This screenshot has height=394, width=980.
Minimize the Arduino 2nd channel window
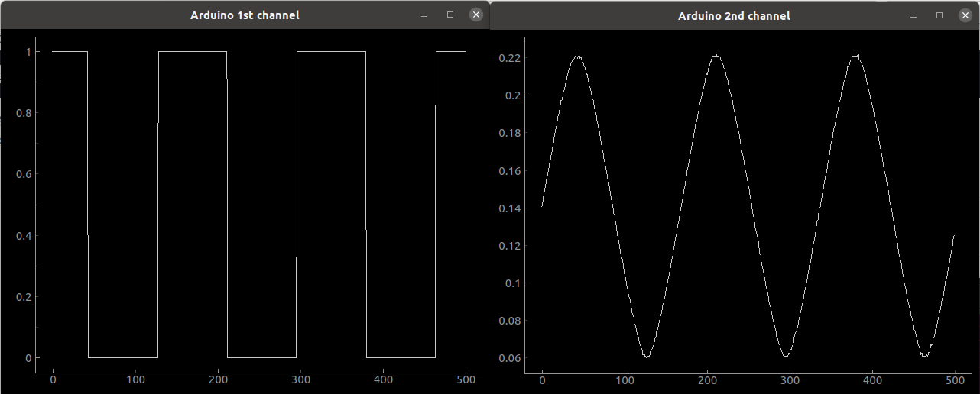pyautogui.click(x=913, y=15)
